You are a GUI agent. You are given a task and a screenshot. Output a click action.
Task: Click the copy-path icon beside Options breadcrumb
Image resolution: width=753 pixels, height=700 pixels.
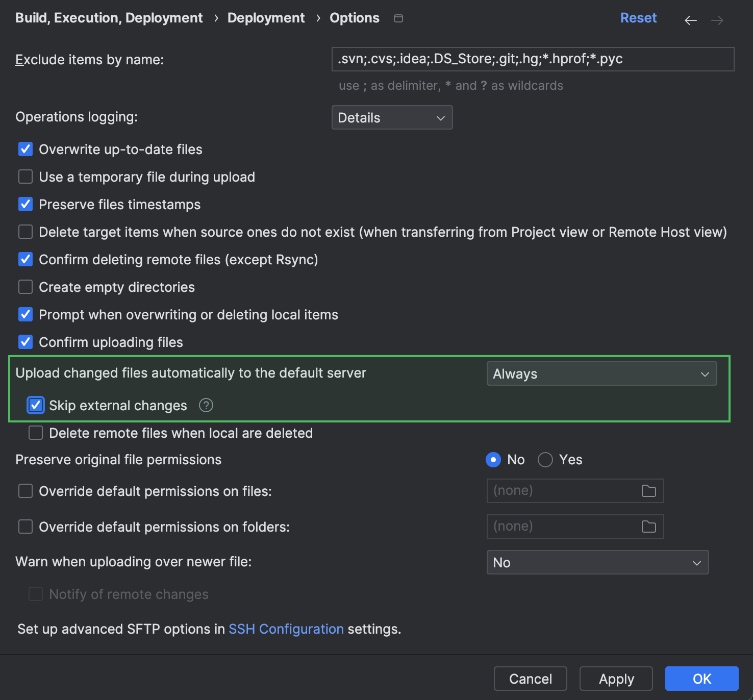click(x=398, y=18)
